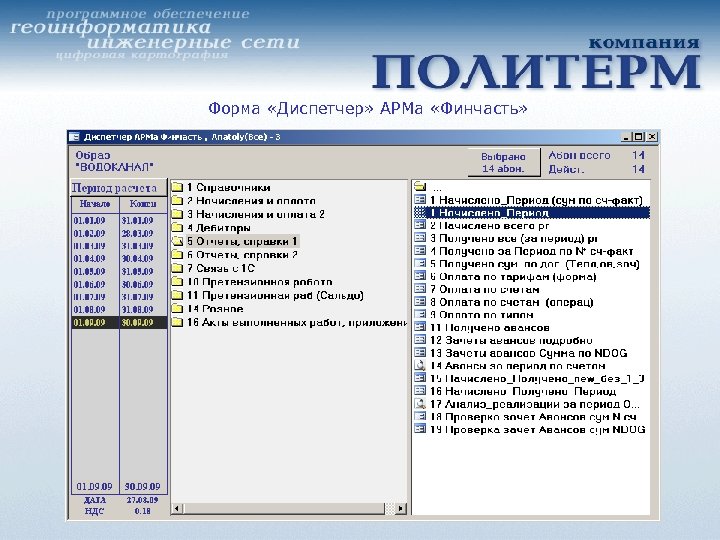720x540 pixels.
Task: Select '16 Начислено_Получено_Период' item
Action: tap(523, 391)
